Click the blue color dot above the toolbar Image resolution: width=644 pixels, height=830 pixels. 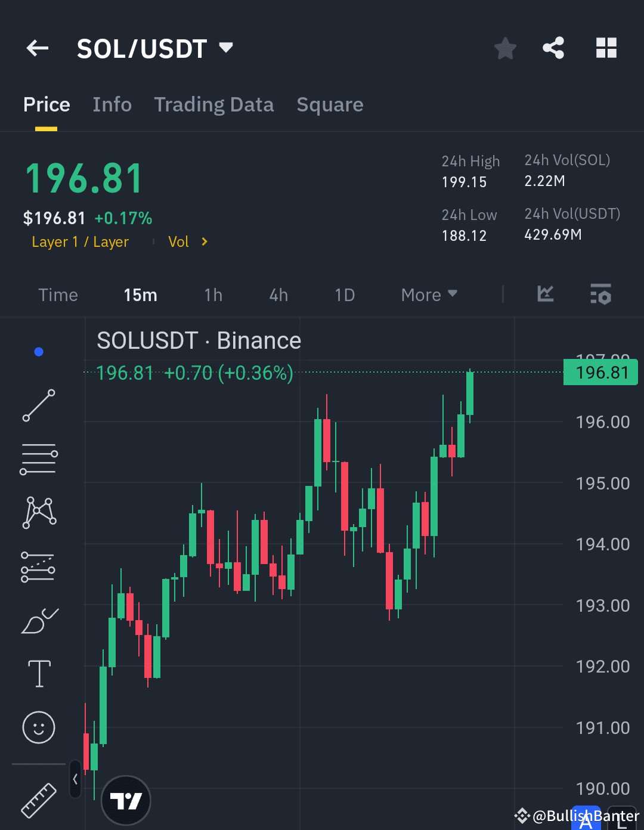coord(39,351)
